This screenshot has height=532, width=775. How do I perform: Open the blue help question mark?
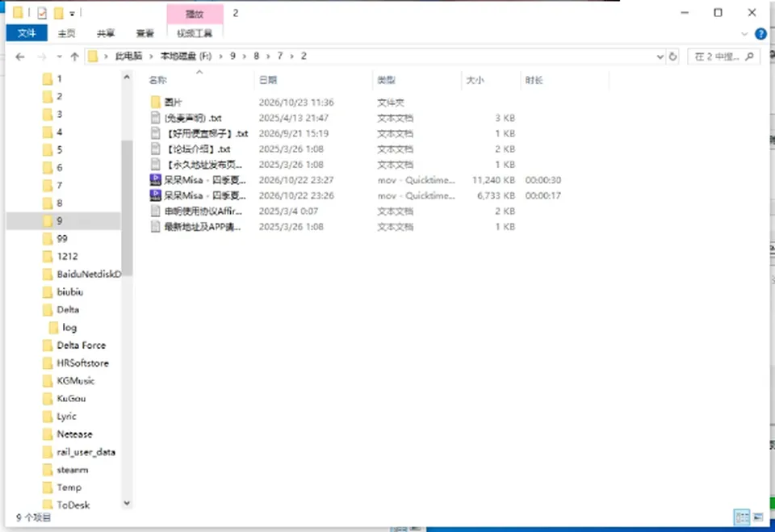coord(760,34)
